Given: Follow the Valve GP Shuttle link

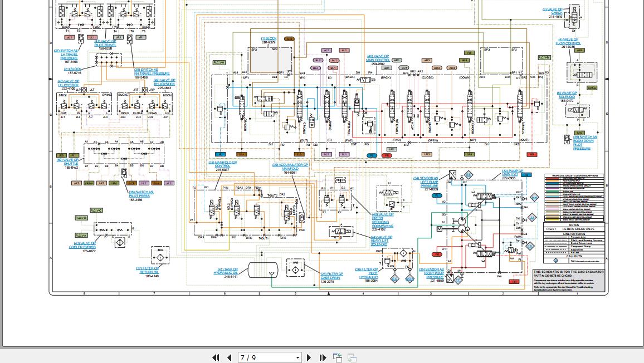Looking at the screenshot, I should 68,161.
